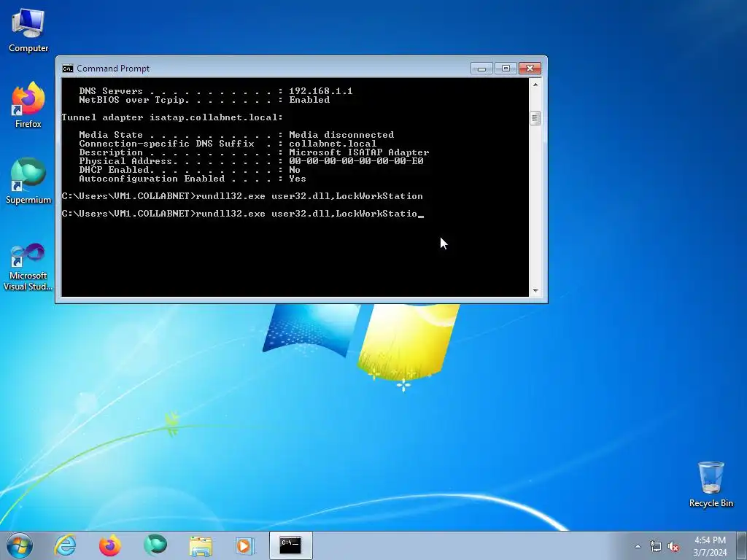Image resolution: width=747 pixels, height=560 pixels.
Task: Click the 'DHCP Enabled' No line
Action: [x=190, y=170]
